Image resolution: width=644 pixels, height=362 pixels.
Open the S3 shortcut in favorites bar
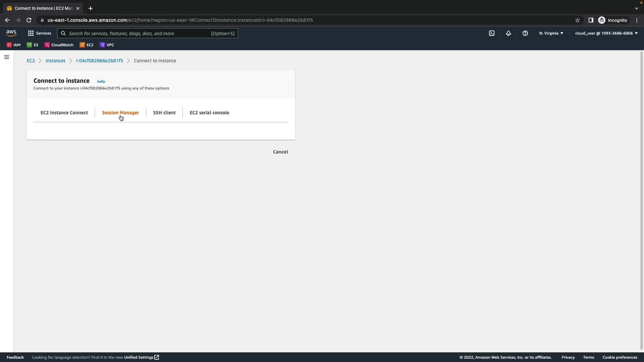click(x=33, y=45)
